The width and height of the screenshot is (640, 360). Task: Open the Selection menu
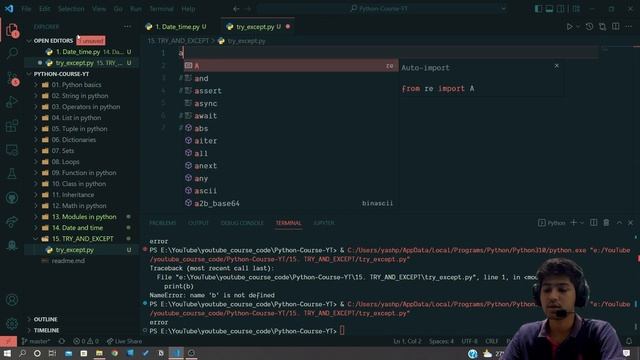click(x=71, y=9)
